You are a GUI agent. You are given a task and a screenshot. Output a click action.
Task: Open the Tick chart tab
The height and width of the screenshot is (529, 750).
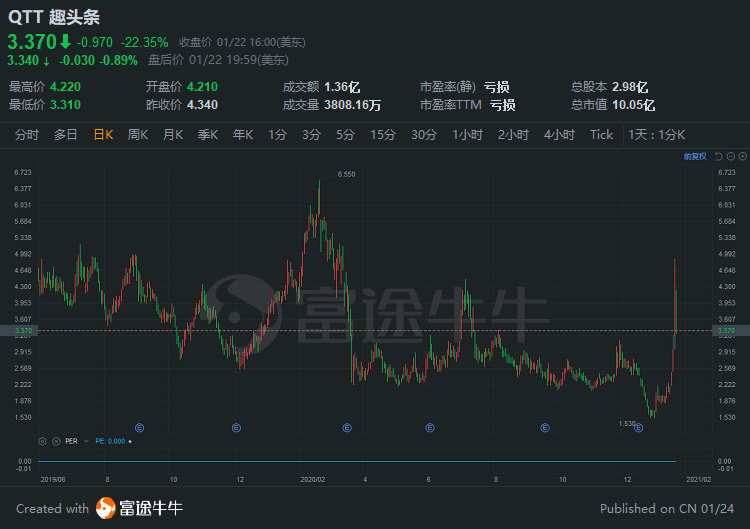pos(601,135)
